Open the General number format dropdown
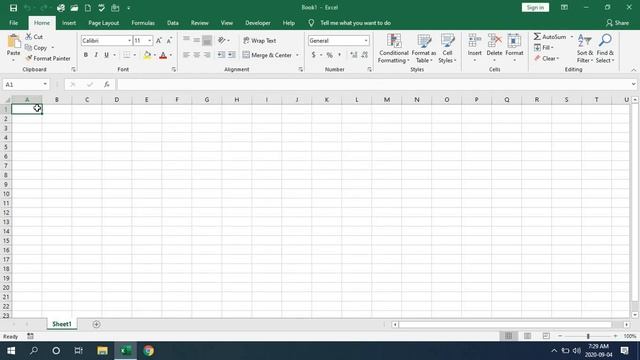This screenshot has width=640, height=360. point(366,40)
